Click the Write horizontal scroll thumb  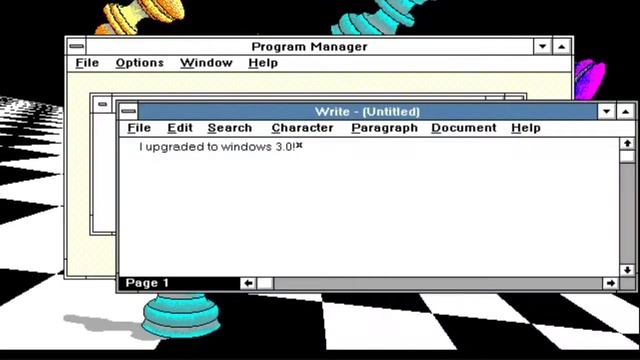pos(265,283)
